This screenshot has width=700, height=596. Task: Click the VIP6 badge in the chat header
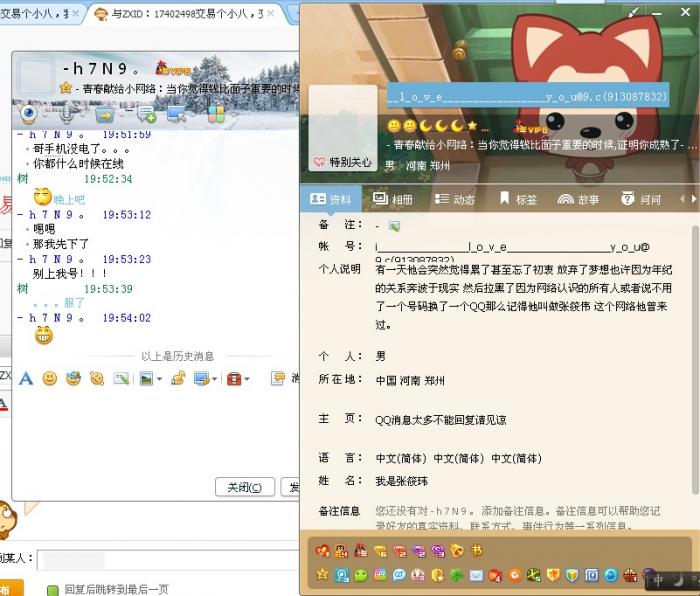coord(173,69)
